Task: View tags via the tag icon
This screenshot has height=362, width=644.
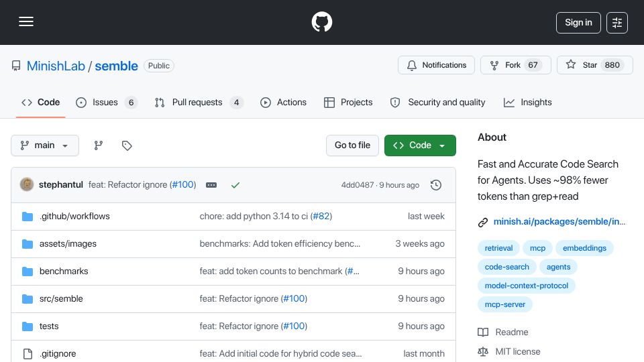Action: click(x=127, y=145)
